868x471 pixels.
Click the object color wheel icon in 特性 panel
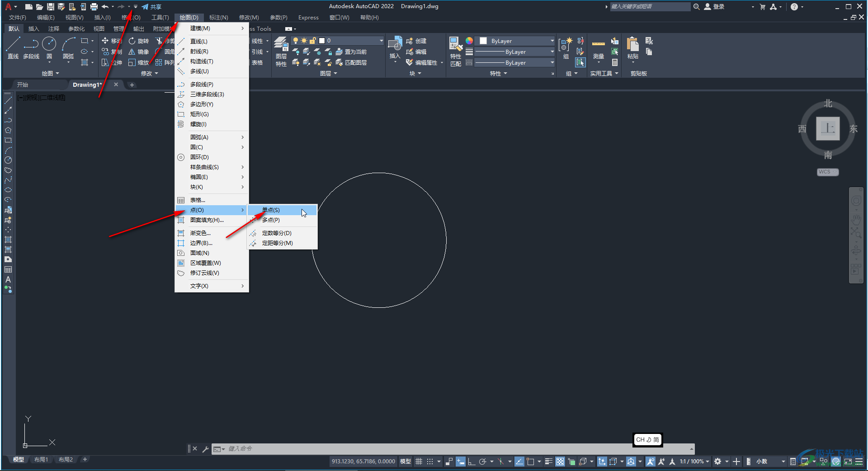[469, 41]
